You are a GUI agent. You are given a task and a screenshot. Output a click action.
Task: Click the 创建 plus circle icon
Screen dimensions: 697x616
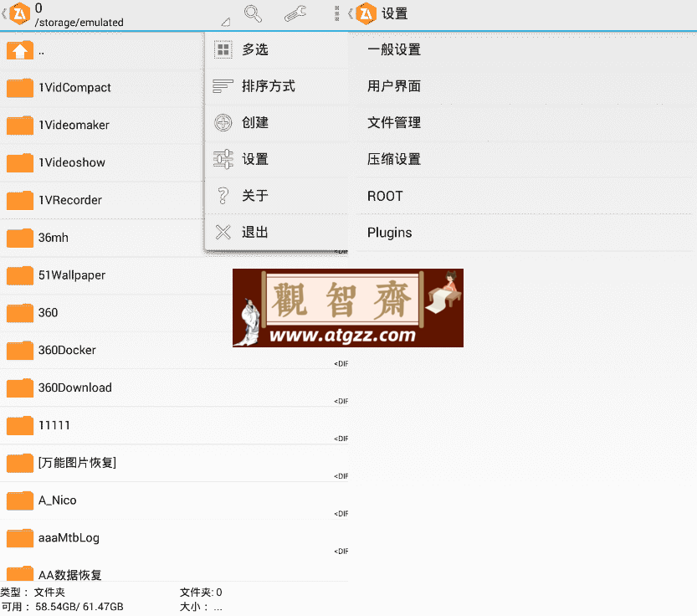(223, 122)
